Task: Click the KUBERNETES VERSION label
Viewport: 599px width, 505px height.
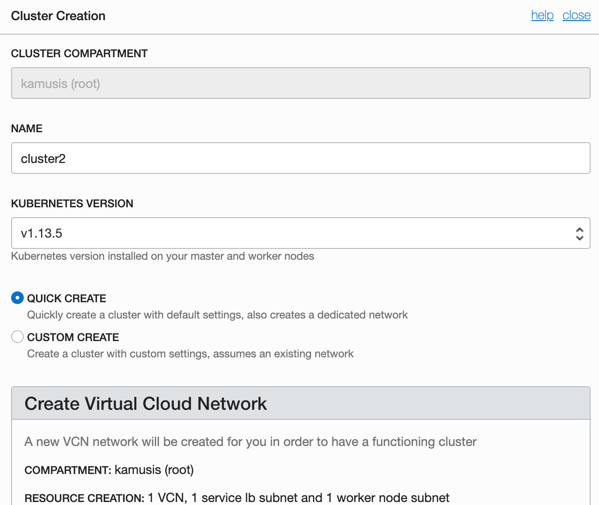Action: [72, 203]
